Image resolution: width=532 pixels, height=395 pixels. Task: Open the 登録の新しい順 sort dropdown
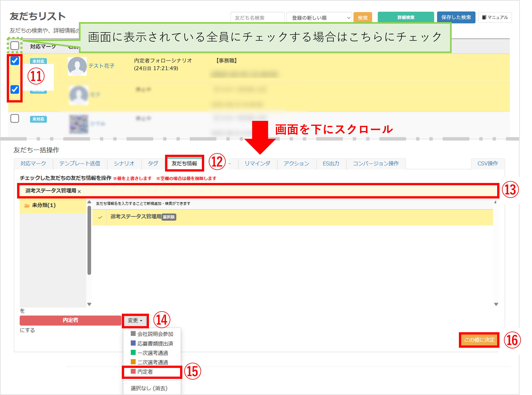tap(319, 18)
